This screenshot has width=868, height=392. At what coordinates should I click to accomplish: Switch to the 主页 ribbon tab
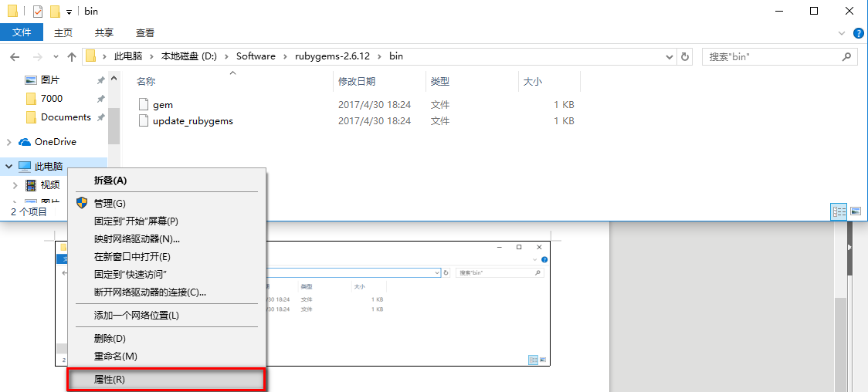(x=63, y=32)
